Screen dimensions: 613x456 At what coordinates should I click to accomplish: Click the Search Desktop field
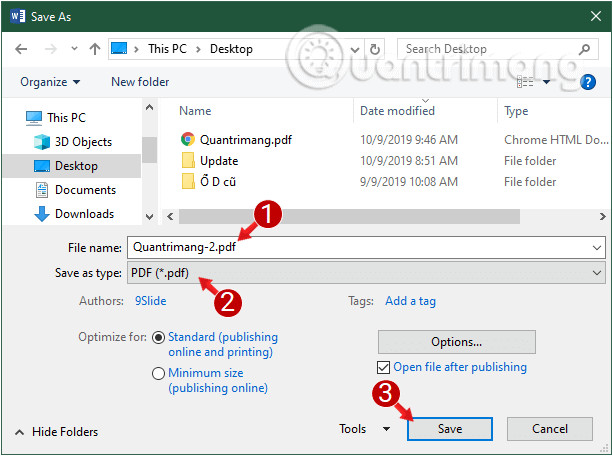tap(497, 49)
